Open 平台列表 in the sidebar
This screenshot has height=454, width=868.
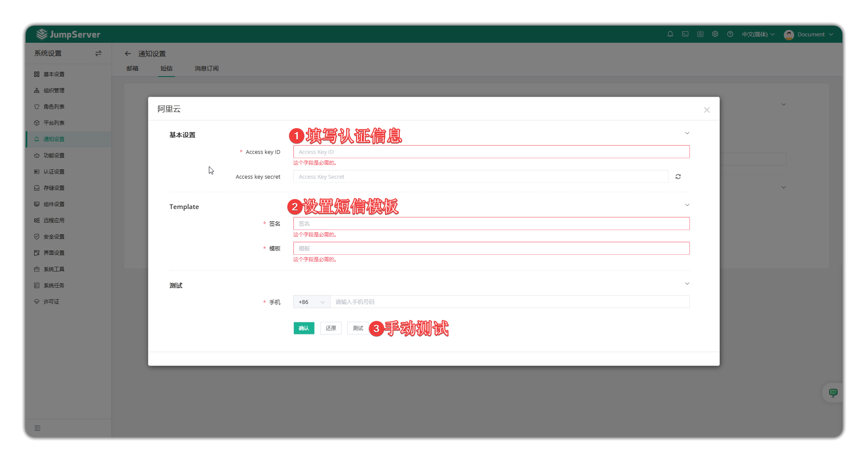68,123
